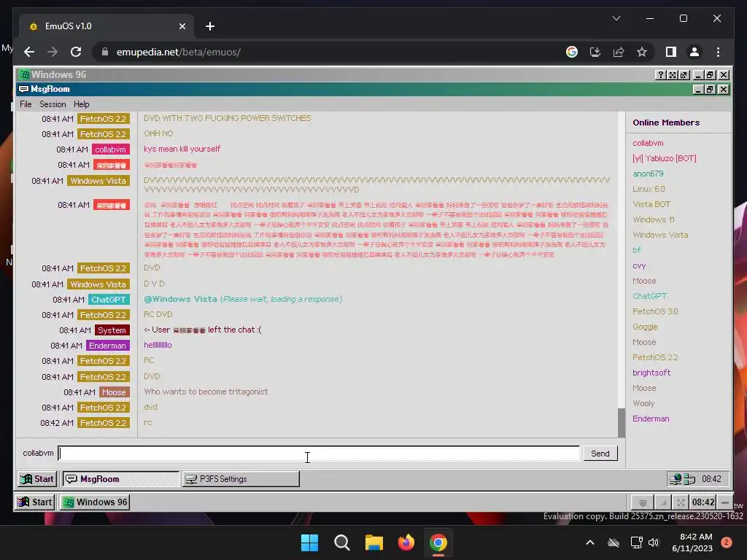This screenshot has height=560, width=747.
Task: Show hidden tray icons chevron on the Windows 11 taskbar
Action: [x=589, y=542]
